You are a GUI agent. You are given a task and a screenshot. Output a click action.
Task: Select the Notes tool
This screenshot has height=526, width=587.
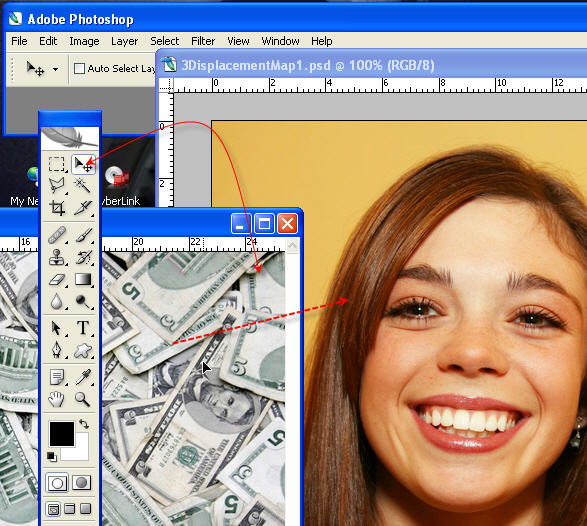point(57,377)
